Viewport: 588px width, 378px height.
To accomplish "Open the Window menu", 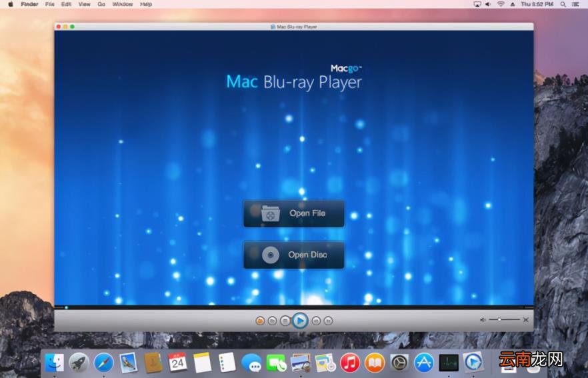I will click(x=123, y=4).
